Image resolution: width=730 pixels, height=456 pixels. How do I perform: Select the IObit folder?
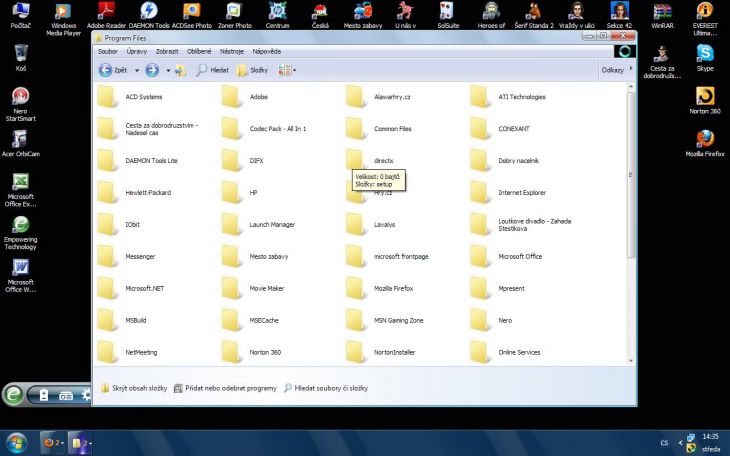[119, 225]
